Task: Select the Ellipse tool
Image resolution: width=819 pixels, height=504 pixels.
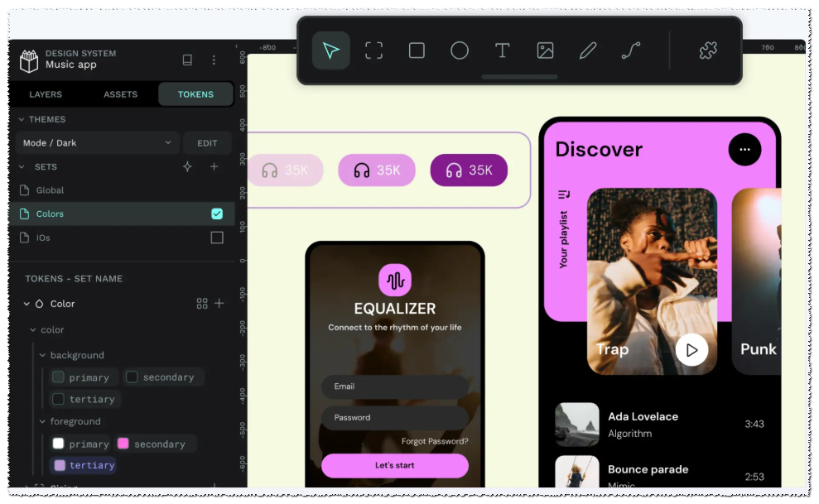Action: coord(459,50)
